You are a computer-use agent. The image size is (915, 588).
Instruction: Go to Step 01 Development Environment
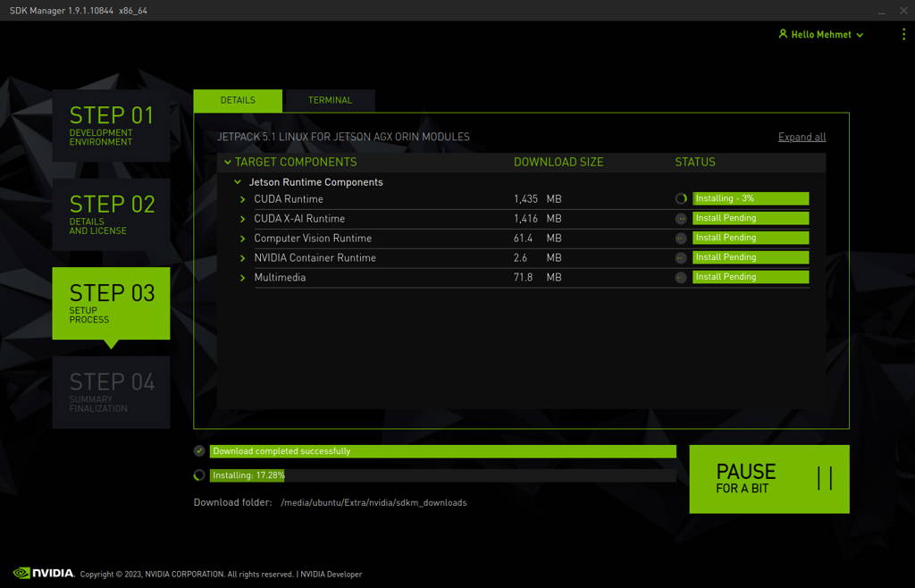[111, 125]
